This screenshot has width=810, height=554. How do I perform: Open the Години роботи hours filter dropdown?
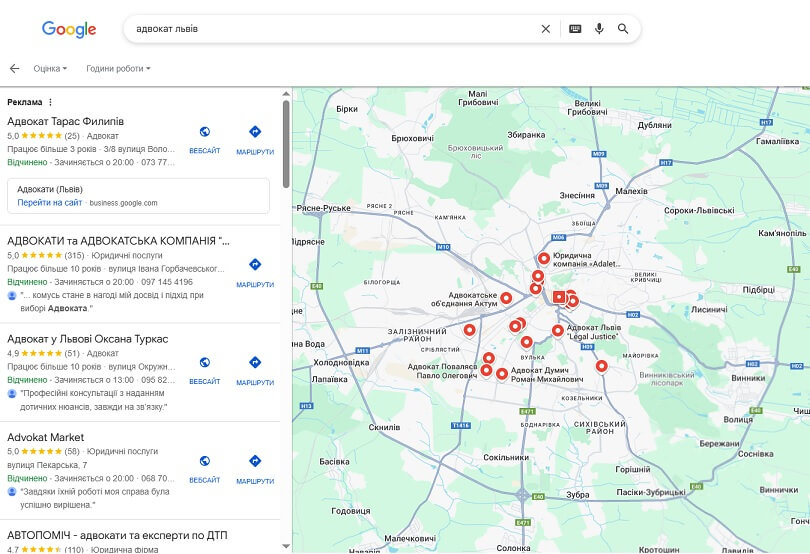pyautogui.click(x=118, y=68)
